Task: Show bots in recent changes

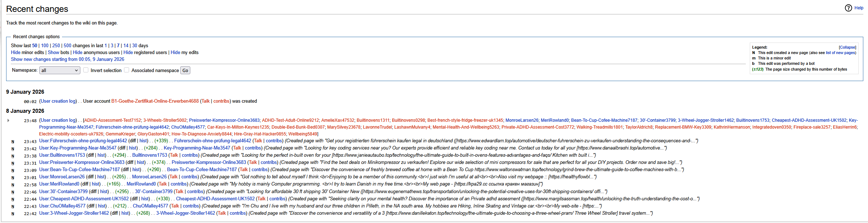Action: click(53, 53)
